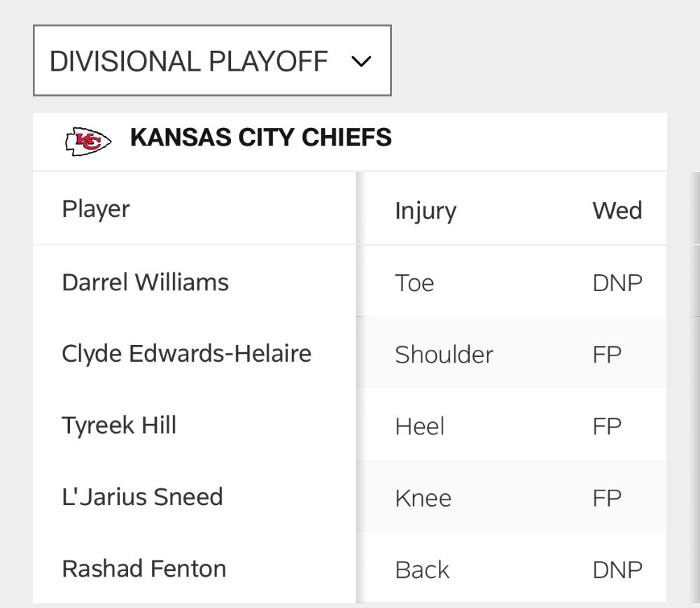Click the Knee injury cell

423,498
